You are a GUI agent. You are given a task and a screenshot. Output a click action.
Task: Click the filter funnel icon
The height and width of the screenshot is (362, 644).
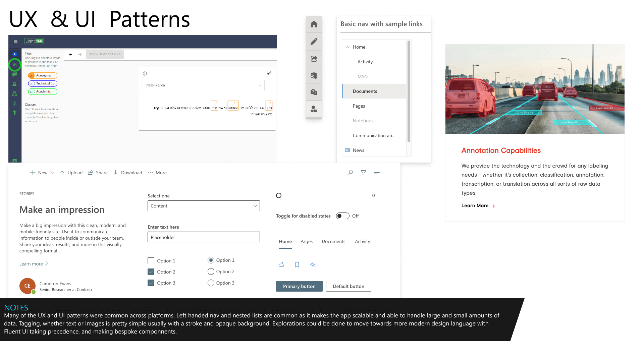pyautogui.click(x=363, y=173)
